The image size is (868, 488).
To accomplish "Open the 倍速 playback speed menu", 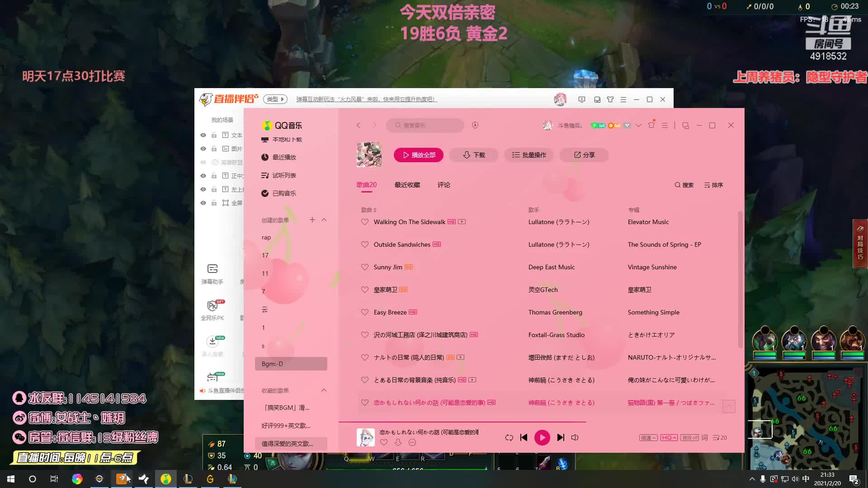I will coord(648,438).
